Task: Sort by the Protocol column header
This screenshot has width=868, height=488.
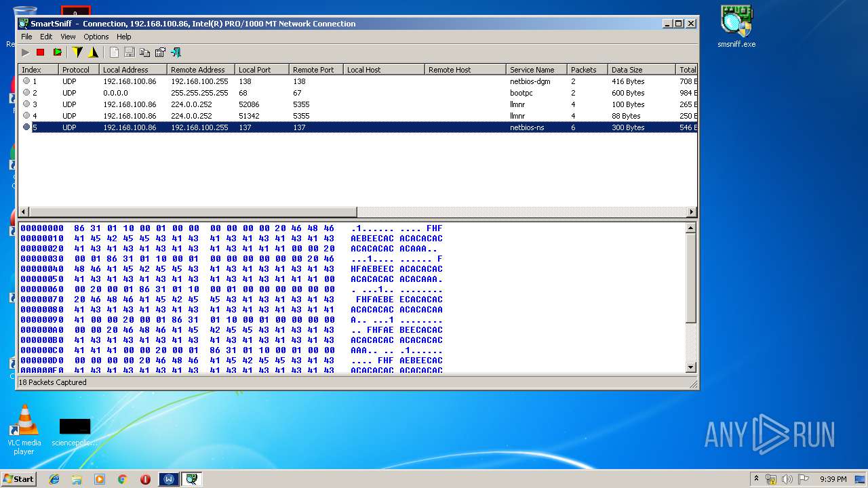Action: [79, 70]
